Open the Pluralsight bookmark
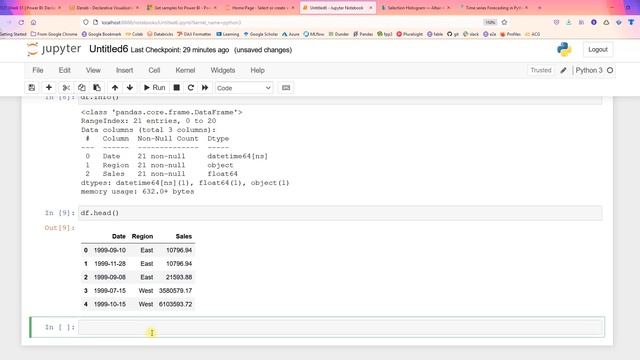 [x=409, y=34]
